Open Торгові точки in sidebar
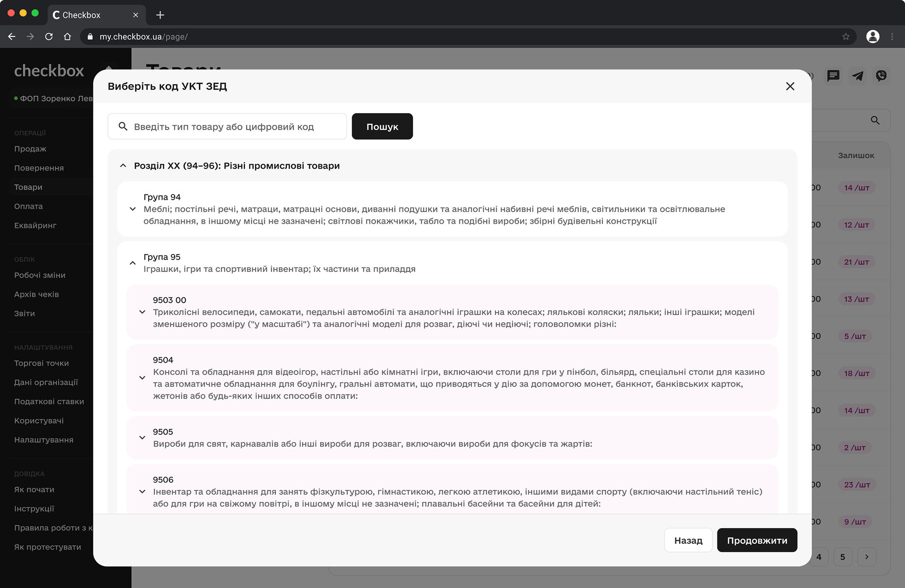This screenshot has height=588, width=905. 41,363
